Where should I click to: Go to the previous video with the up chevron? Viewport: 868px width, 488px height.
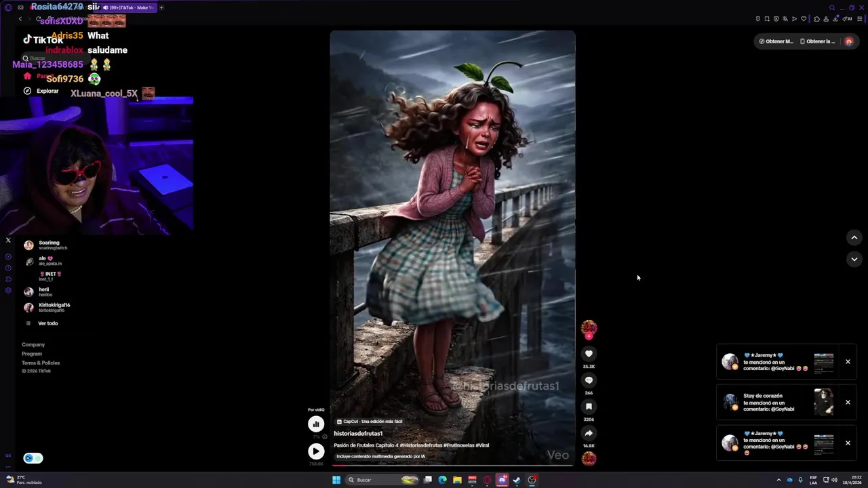pyautogui.click(x=854, y=238)
